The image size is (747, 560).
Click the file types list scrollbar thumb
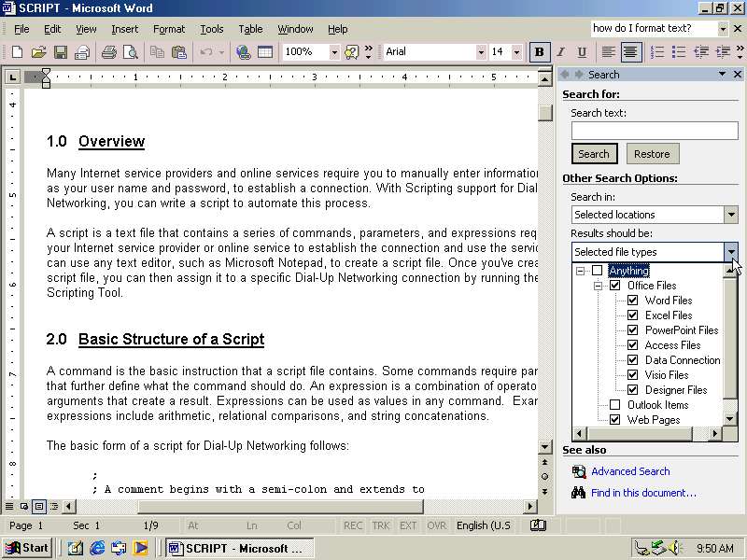click(x=730, y=338)
